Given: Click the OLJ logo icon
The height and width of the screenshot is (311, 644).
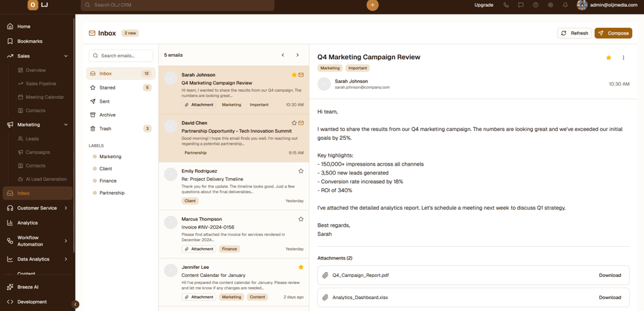Looking at the screenshot, I should [33, 5].
